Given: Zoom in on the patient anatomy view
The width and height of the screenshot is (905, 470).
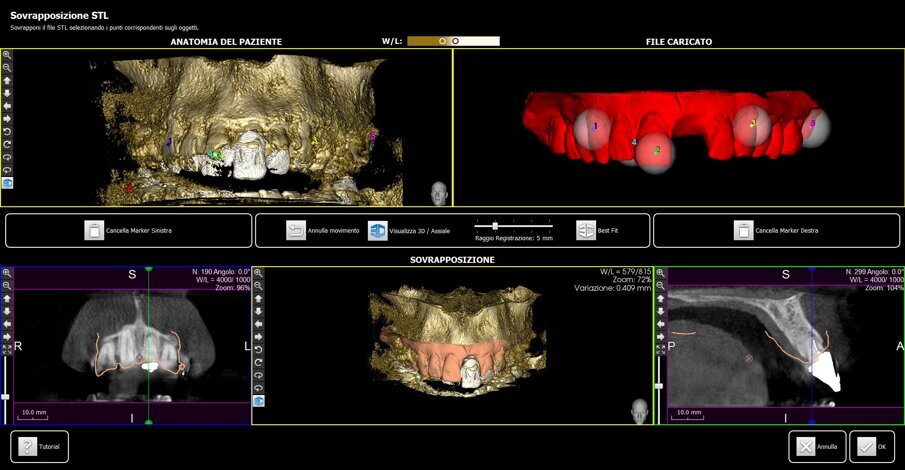Looking at the screenshot, I should tap(7, 56).
